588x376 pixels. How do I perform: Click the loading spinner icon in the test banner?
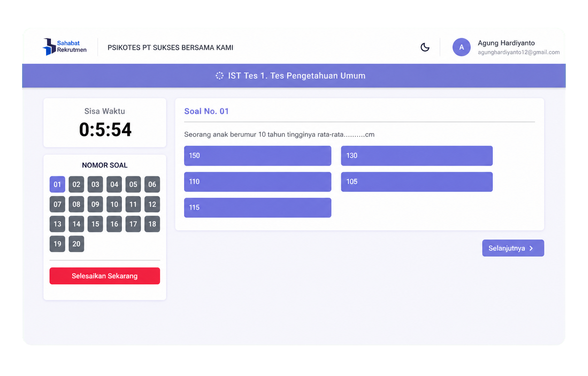219,76
